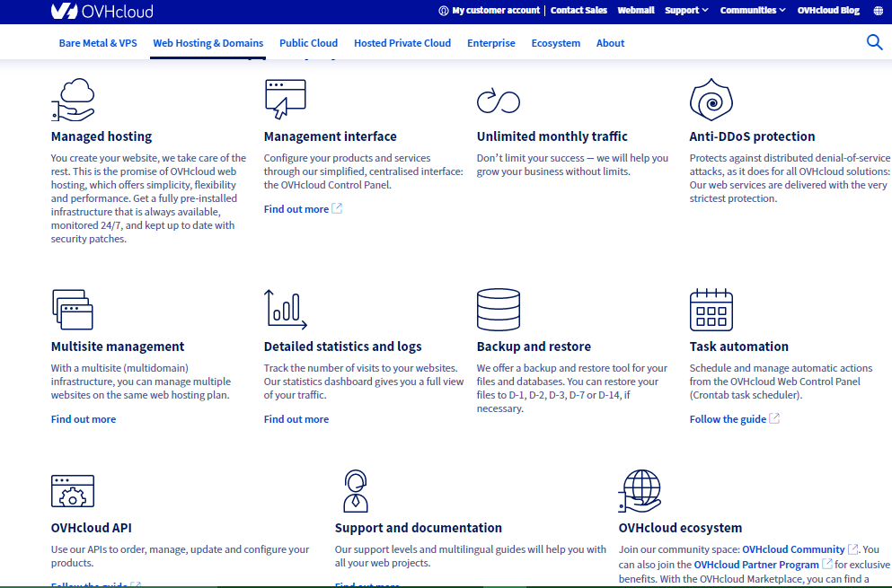Click the Management interface window cursor icon
Image resolution: width=892 pixels, height=588 pixels.
pos(285,99)
